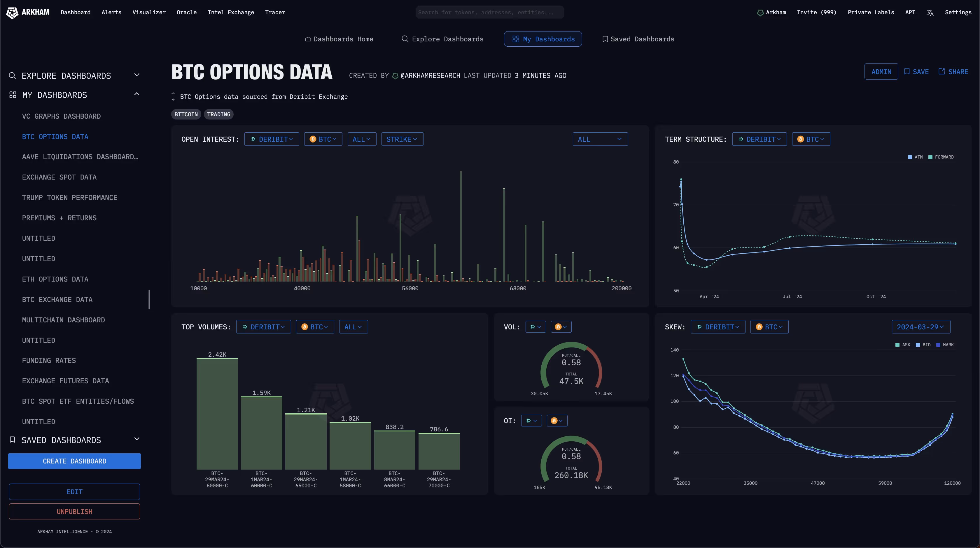The height and width of the screenshot is (548, 980).
Task: Click the Arkham logo icon
Action: pos(12,13)
